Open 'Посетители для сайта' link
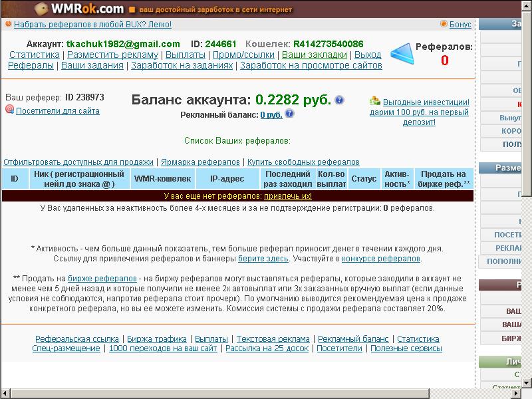Image resolution: width=532 pixels, height=399 pixels. click(x=58, y=111)
